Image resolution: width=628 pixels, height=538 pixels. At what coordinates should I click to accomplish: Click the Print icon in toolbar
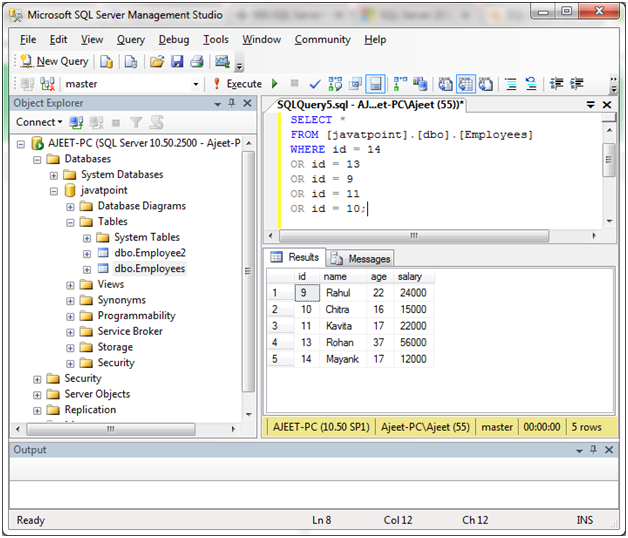[197, 62]
